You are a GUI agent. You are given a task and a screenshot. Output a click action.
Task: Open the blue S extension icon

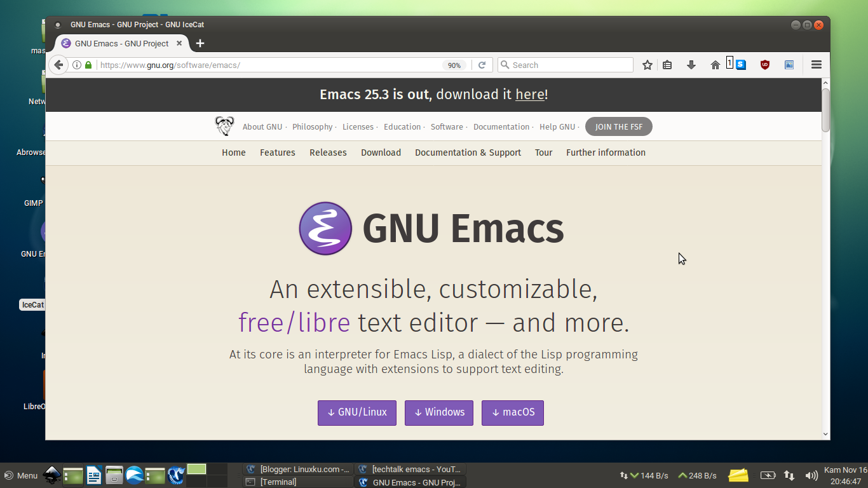(x=740, y=65)
